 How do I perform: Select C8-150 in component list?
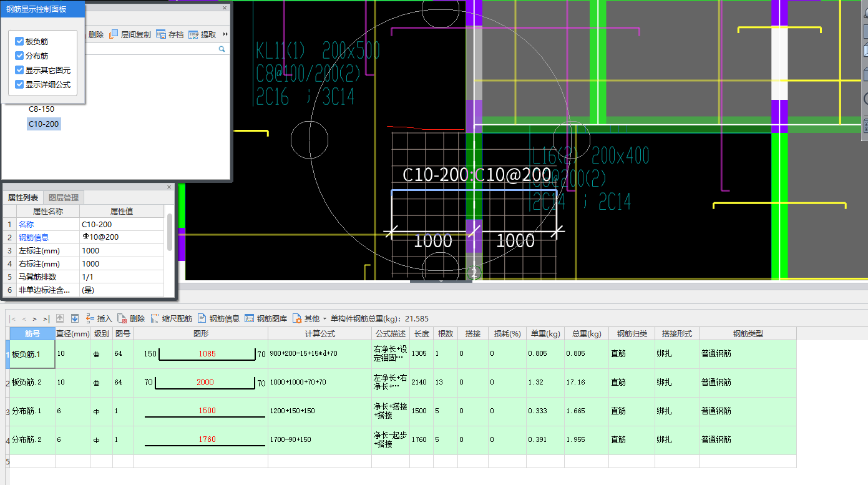(x=41, y=109)
